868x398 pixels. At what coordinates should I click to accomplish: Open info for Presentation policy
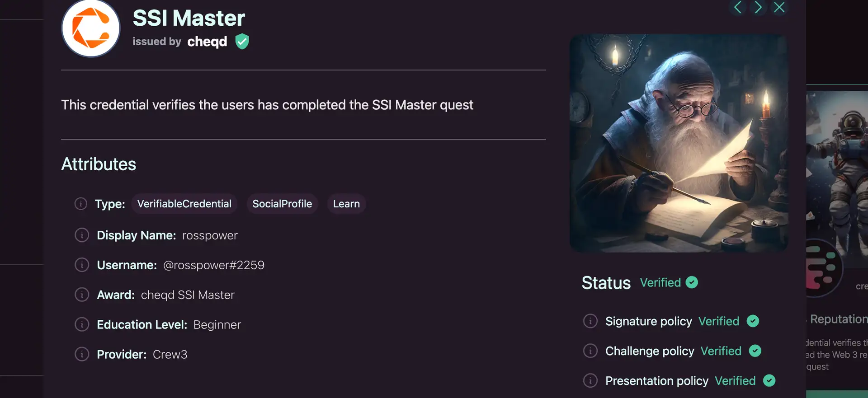click(x=590, y=381)
